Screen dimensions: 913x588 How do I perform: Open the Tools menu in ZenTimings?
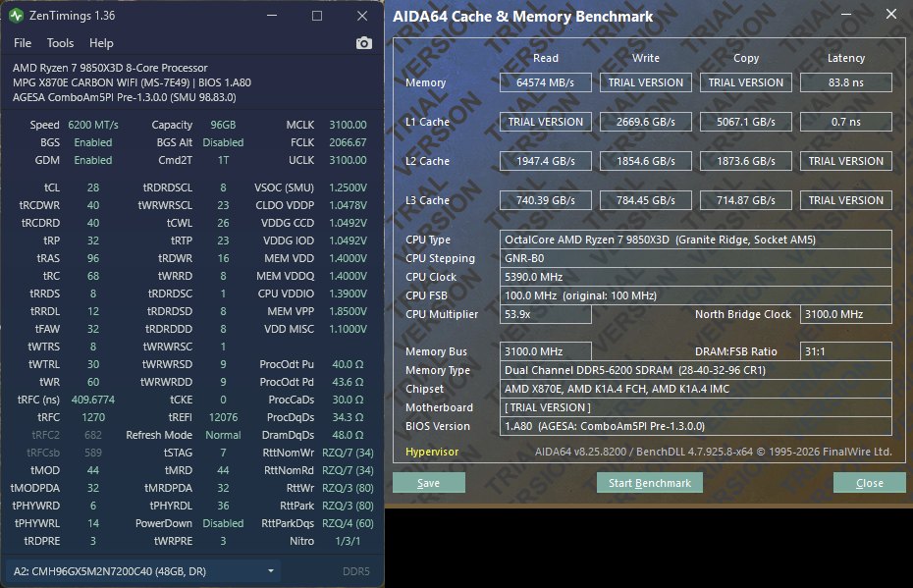60,43
